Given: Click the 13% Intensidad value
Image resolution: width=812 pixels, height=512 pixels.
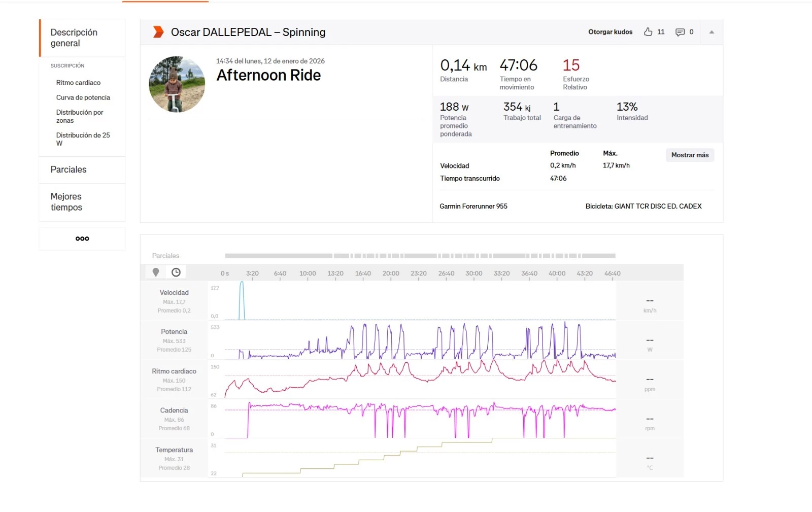Looking at the screenshot, I should [627, 107].
